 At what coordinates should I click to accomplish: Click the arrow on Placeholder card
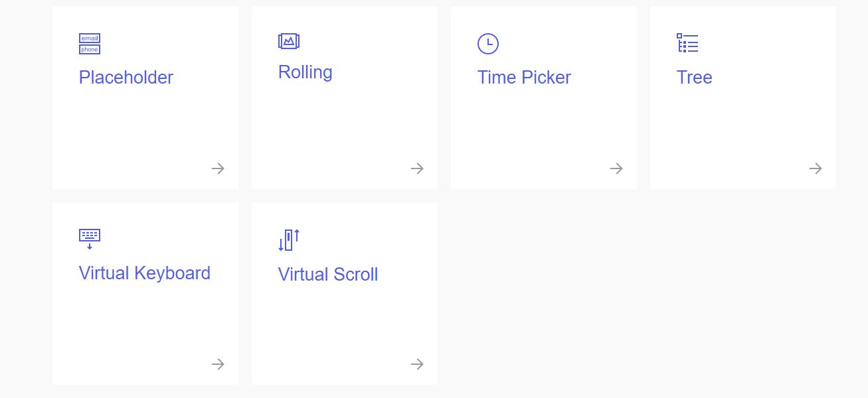tap(218, 168)
